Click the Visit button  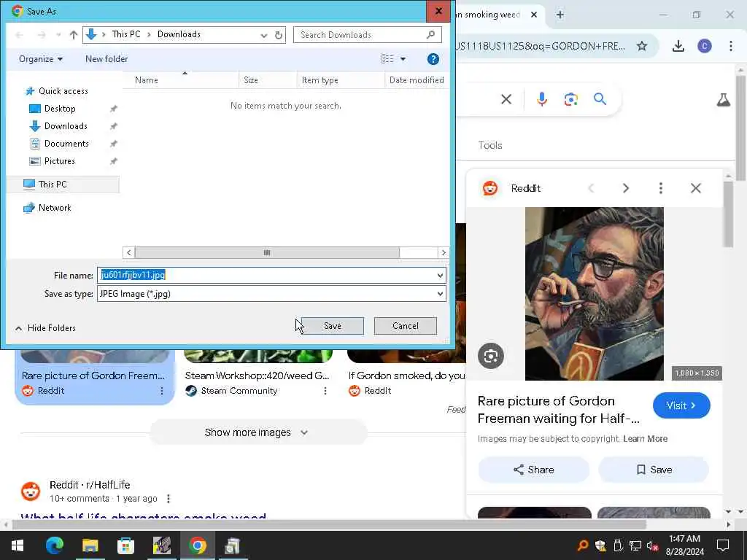pyautogui.click(x=681, y=405)
